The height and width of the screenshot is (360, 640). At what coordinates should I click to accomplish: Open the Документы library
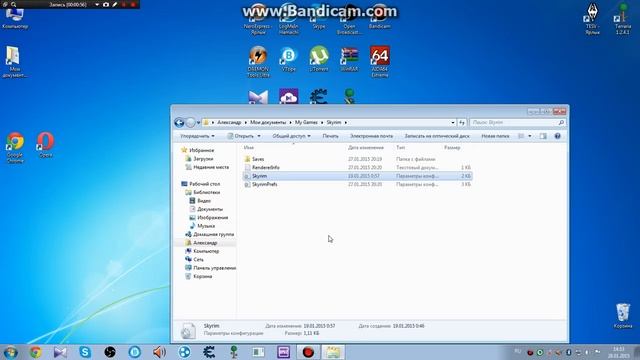(x=210, y=209)
